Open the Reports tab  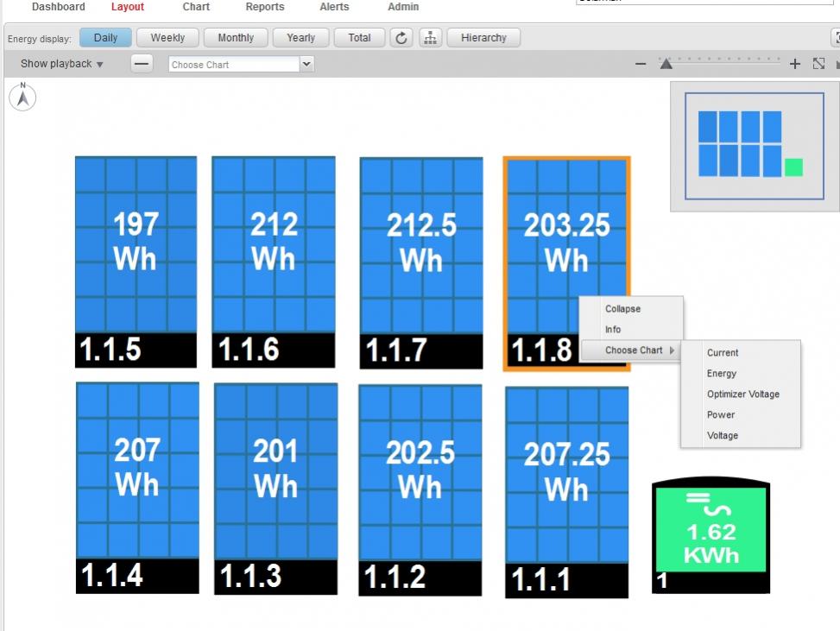point(265,7)
